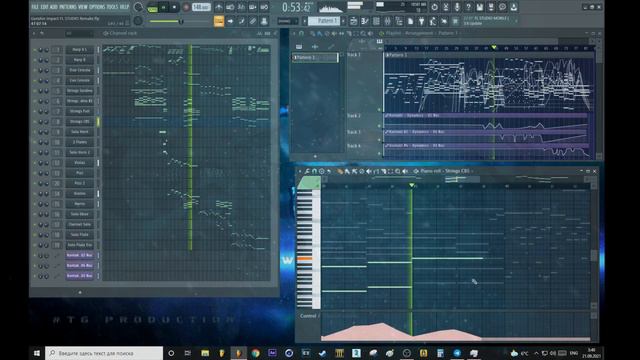Mute the Violas channel LED
Image resolution: width=640 pixels, height=360 pixels.
pos(35,163)
